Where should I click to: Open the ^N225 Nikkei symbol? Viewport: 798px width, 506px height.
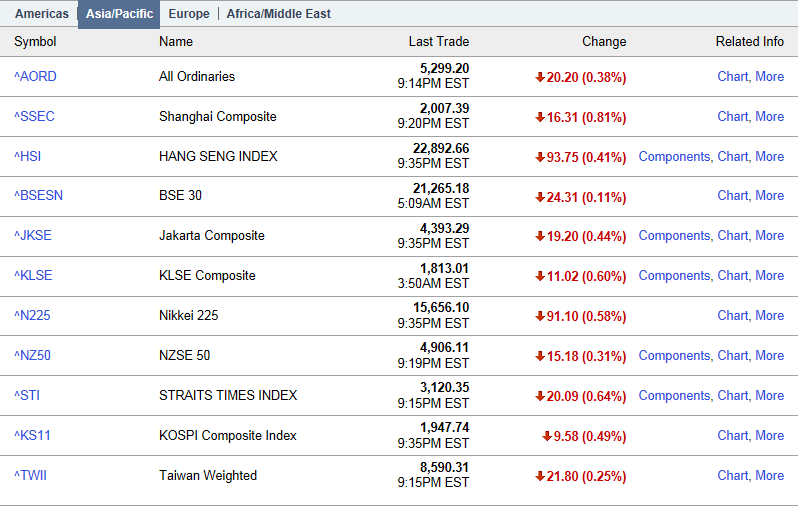tap(32, 315)
